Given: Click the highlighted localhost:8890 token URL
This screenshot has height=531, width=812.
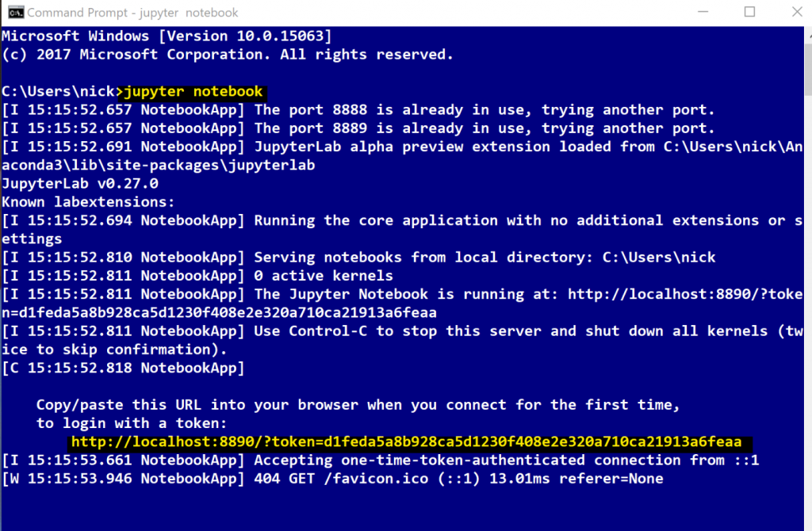Looking at the screenshot, I should click(x=407, y=442).
